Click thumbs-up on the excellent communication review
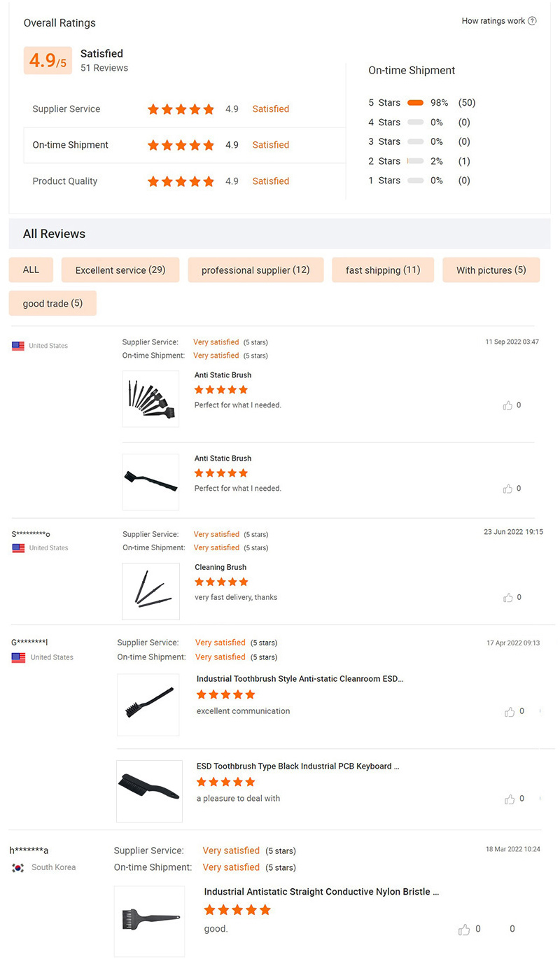 [x=509, y=711]
